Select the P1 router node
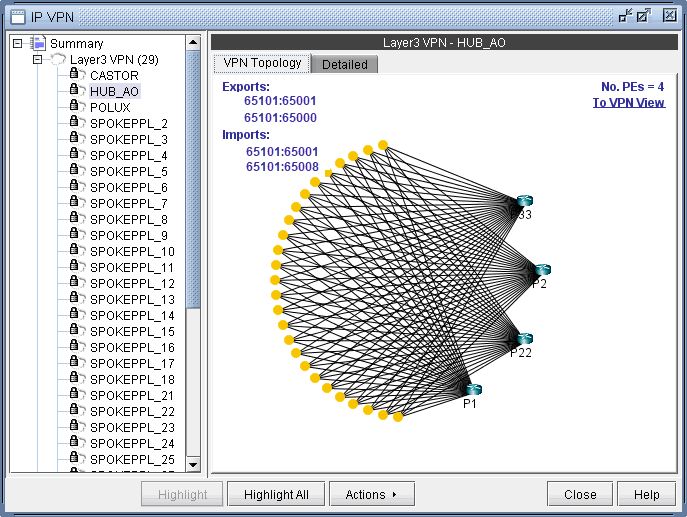 coord(473,390)
